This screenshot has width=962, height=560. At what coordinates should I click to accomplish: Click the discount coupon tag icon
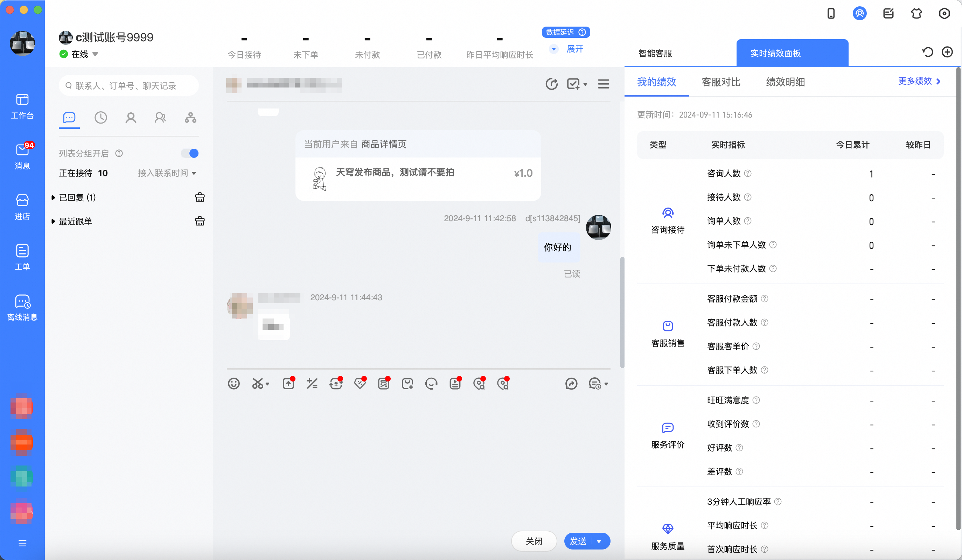(x=360, y=383)
